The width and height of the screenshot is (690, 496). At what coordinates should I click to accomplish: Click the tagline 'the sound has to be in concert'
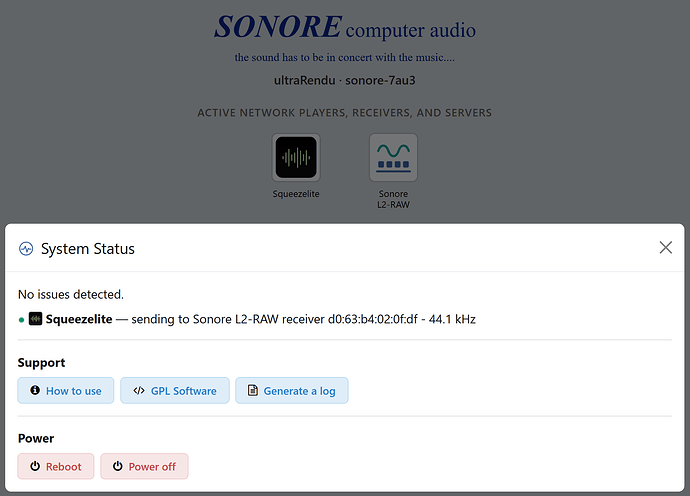[x=345, y=58]
